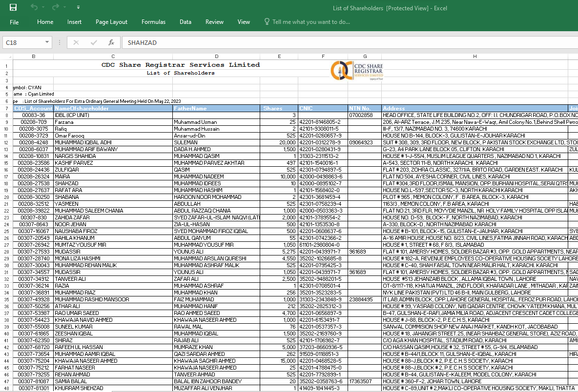Screen dimensions: 578x392
Task: Click the father name 'RAWAL MAL'
Action: click(x=216, y=327)
